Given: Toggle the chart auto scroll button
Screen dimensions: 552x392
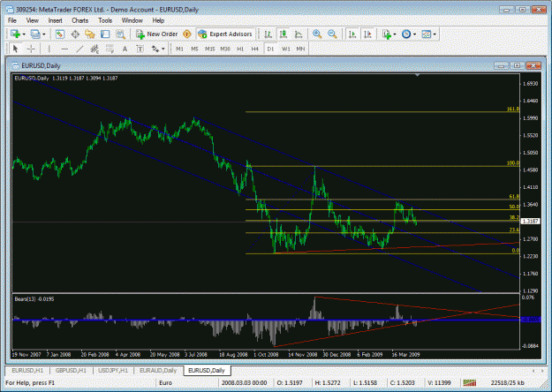Looking at the screenshot, I should (352, 34).
